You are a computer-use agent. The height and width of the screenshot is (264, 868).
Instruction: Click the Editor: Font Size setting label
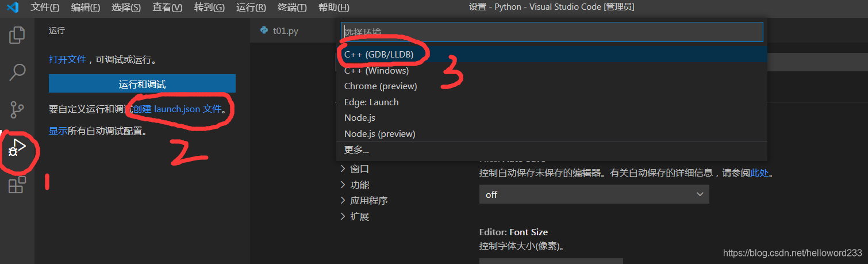click(513, 232)
